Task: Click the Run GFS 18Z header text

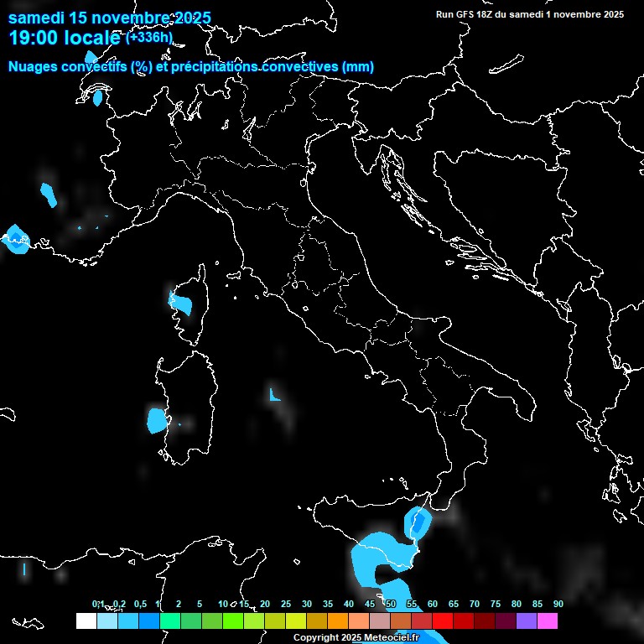Action: click(x=529, y=14)
